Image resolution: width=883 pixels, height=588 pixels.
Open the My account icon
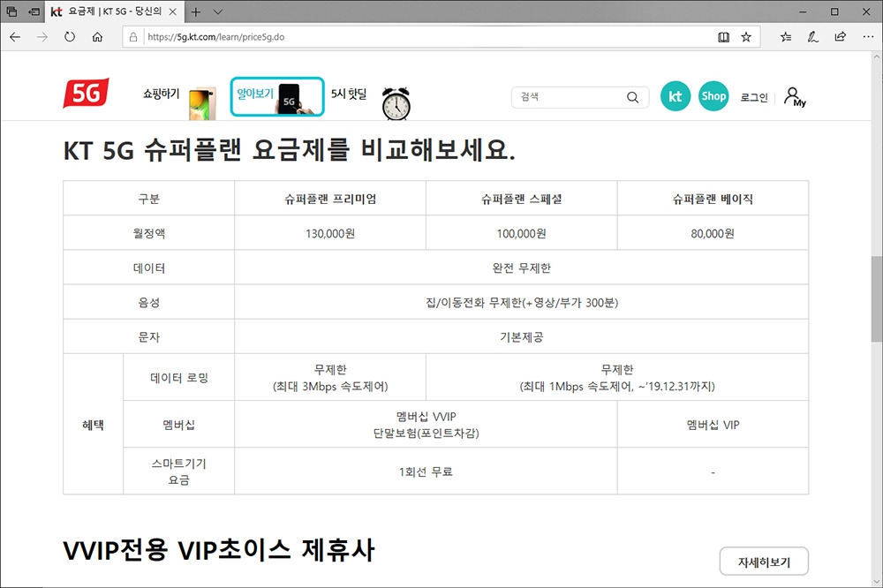(795, 97)
